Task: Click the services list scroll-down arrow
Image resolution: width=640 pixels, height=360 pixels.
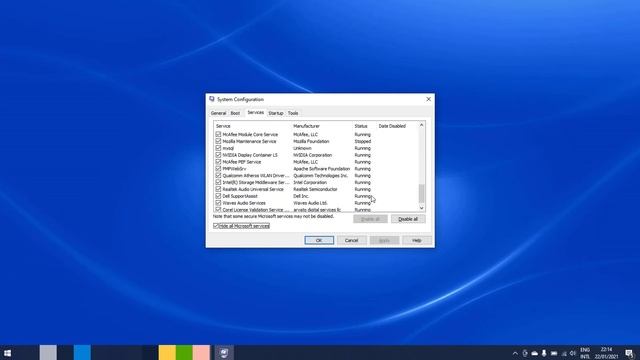Action: (422, 208)
